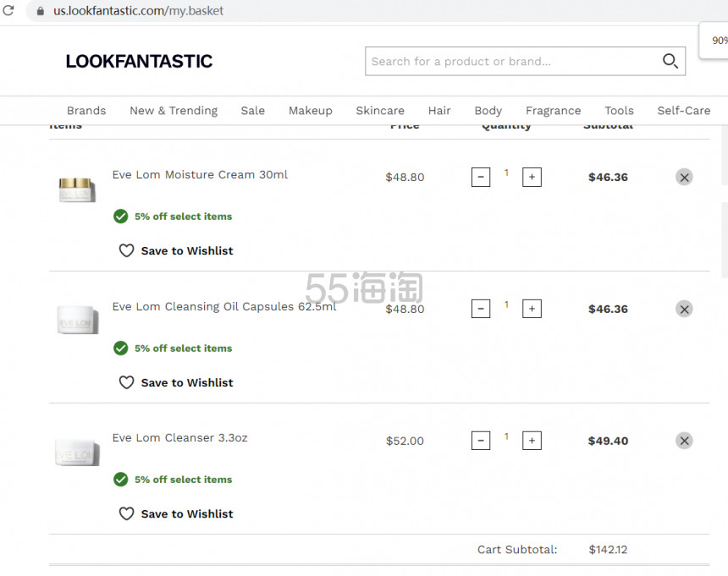Image resolution: width=728 pixels, height=576 pixels.
Task: Click the search magnifier icon
Action: pos(670,61)
